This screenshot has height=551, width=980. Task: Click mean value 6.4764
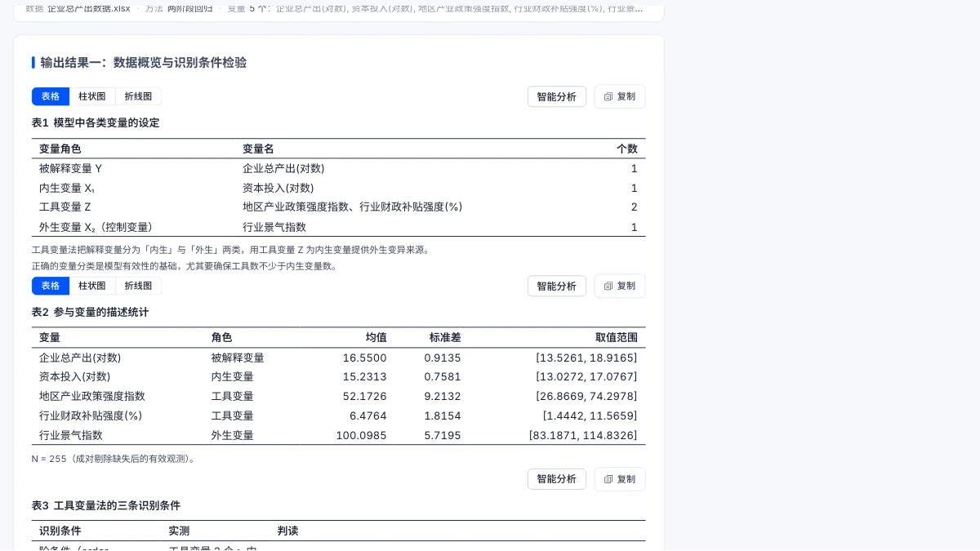coord(367,415)
